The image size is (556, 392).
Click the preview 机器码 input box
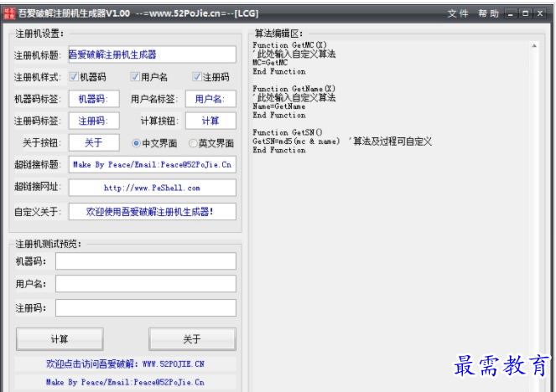[x=146, y=261]
